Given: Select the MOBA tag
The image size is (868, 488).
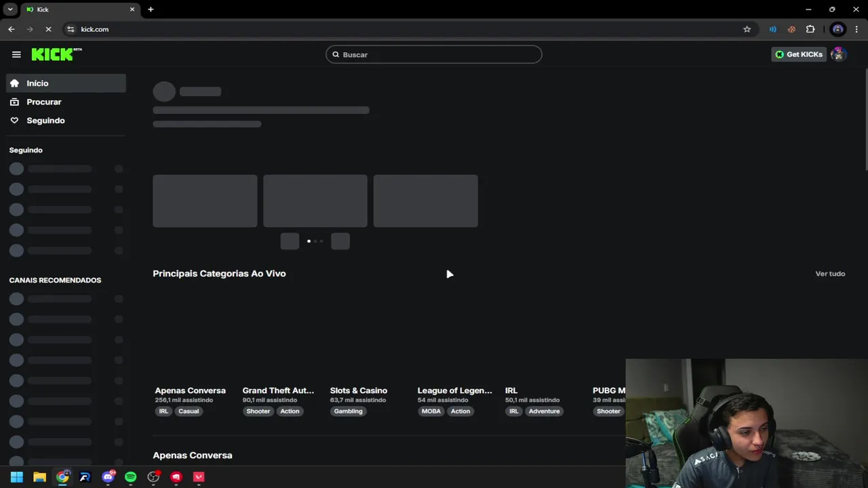Looking at the screenshot, I should 431,411.
